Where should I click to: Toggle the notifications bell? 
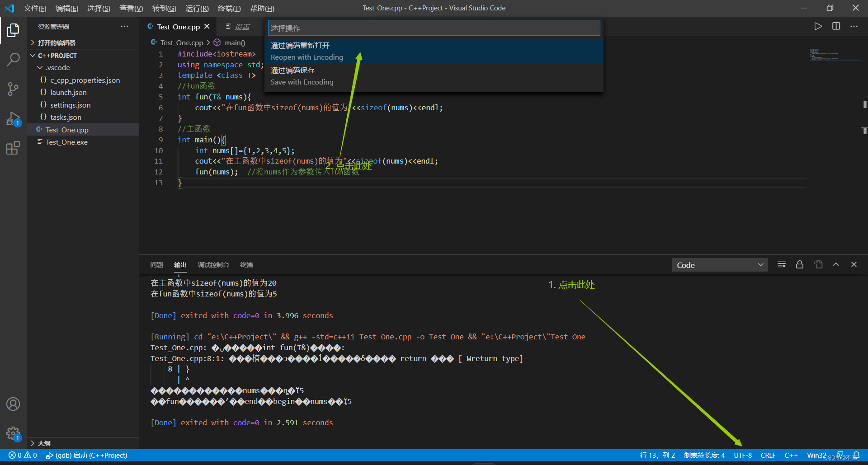pyautogui.click(x=857, y=455)
